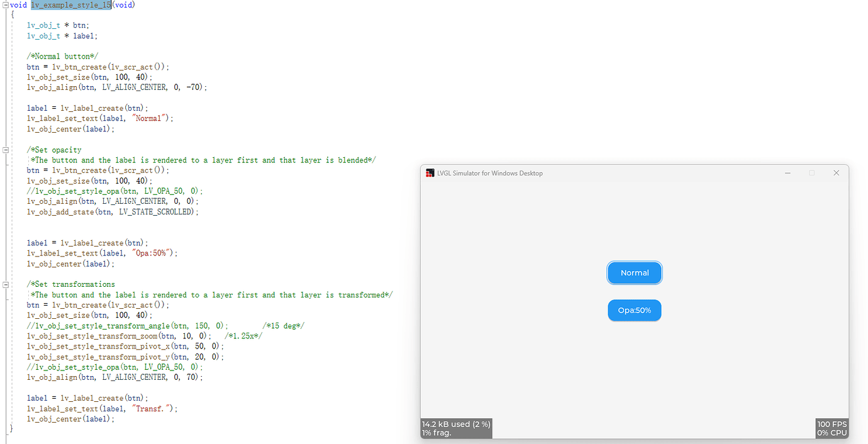This screenshot has height=444, width=868.
Task: Collapse the Set opacity code block
Action: click(x=4, y=150)
